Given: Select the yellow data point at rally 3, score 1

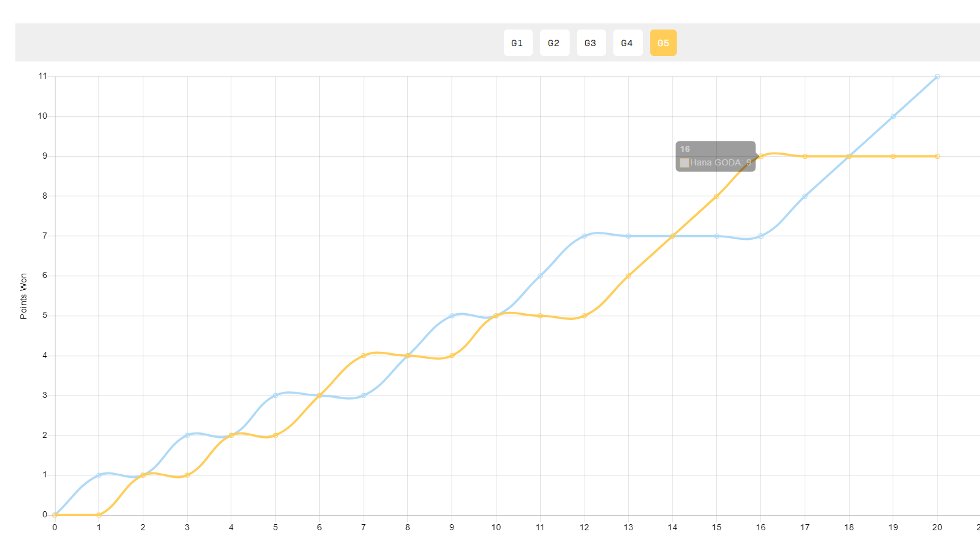Looking at the screenshot, I should point(187,475).
